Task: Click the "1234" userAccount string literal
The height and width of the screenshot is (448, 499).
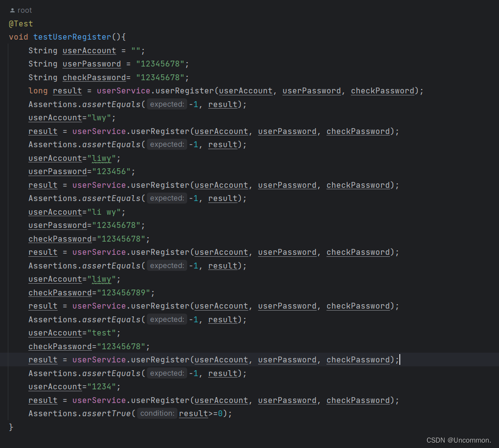Action: 102,387
